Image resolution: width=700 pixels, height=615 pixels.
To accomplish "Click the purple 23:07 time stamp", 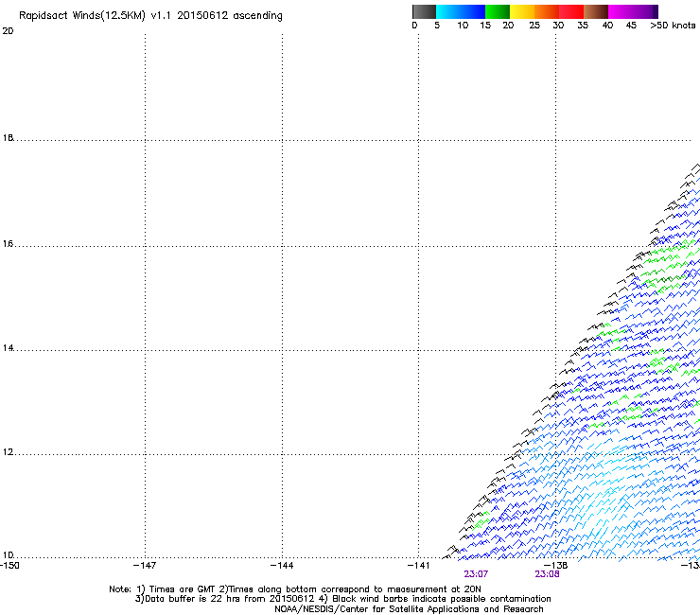I will click(x=476, y=574).
